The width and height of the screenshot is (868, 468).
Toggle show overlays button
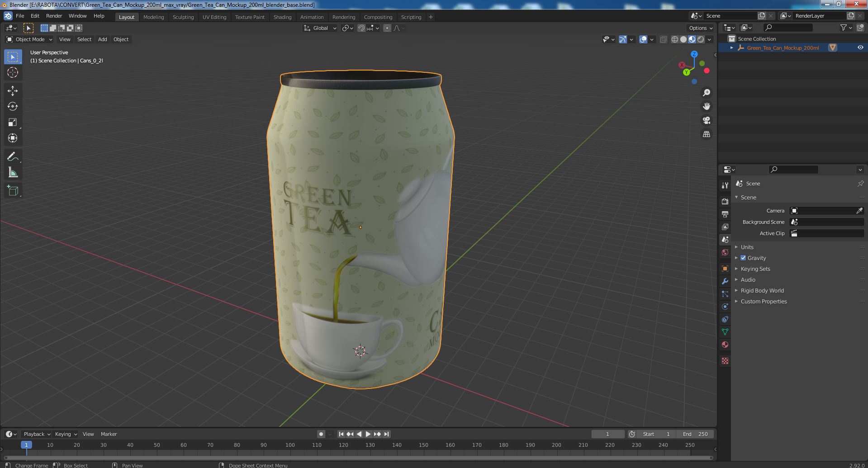coord(643,39)
